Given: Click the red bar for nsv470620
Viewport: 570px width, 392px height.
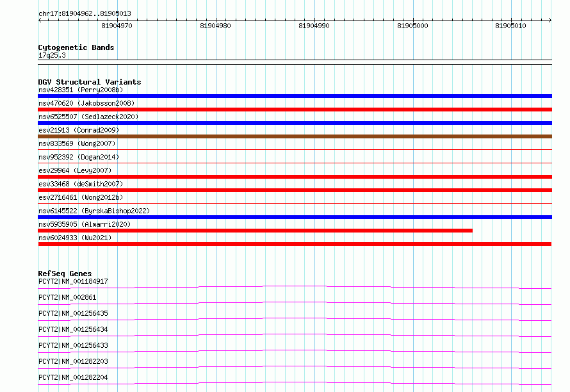Looking at the screenshot, I should pos(295,110).
